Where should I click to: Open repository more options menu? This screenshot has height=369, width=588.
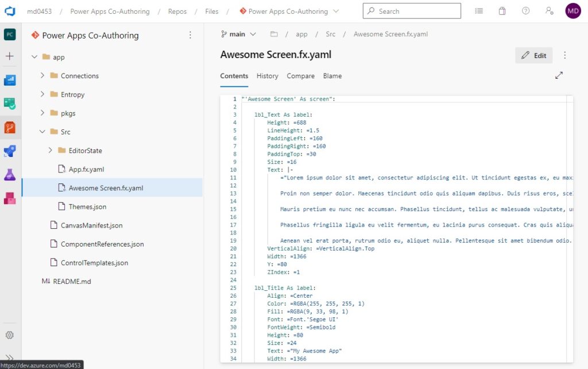point(190,35)
